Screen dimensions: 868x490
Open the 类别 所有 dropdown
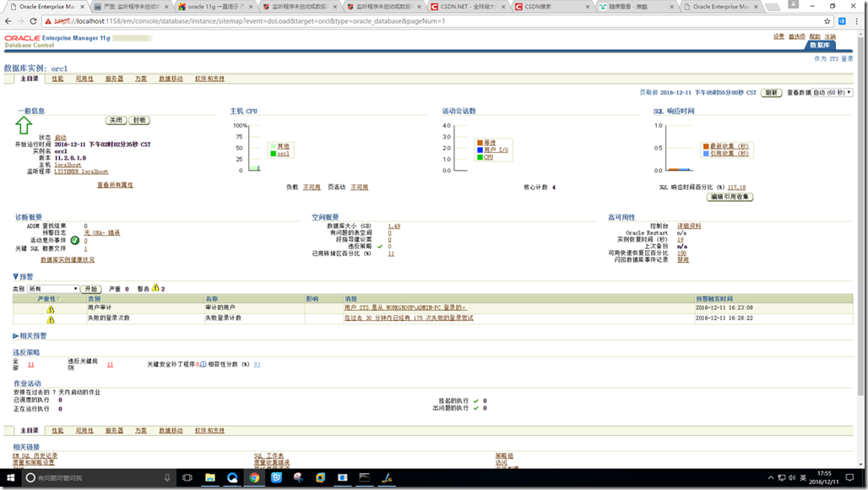(54, 289)
